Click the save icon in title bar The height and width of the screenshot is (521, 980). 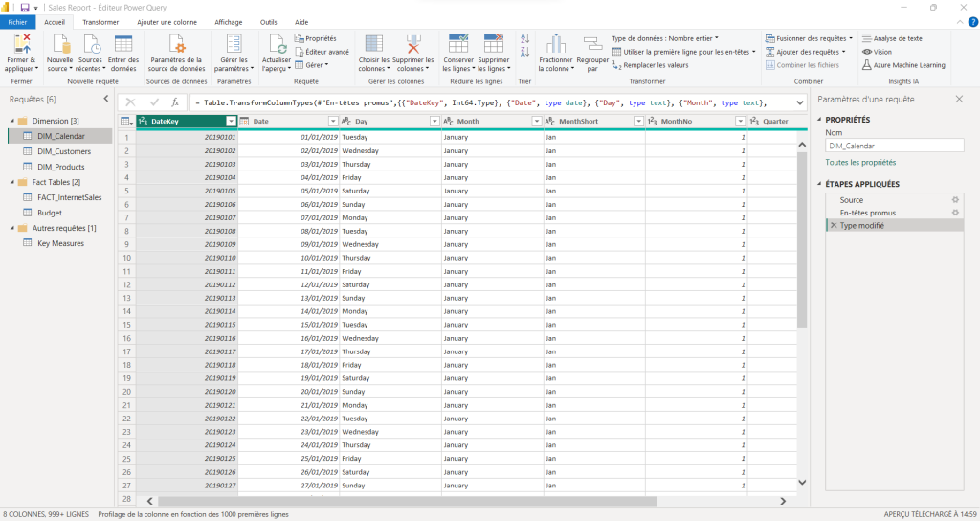tap(25, 8)
